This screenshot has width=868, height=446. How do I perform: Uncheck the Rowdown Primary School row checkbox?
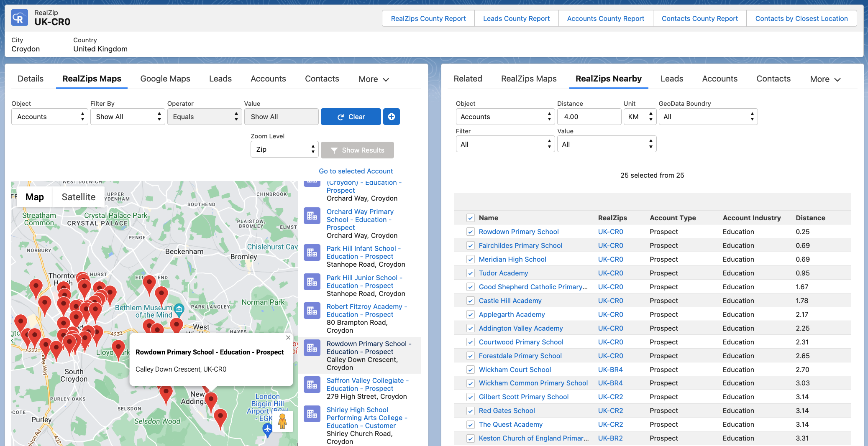click(x=471, y=232)
